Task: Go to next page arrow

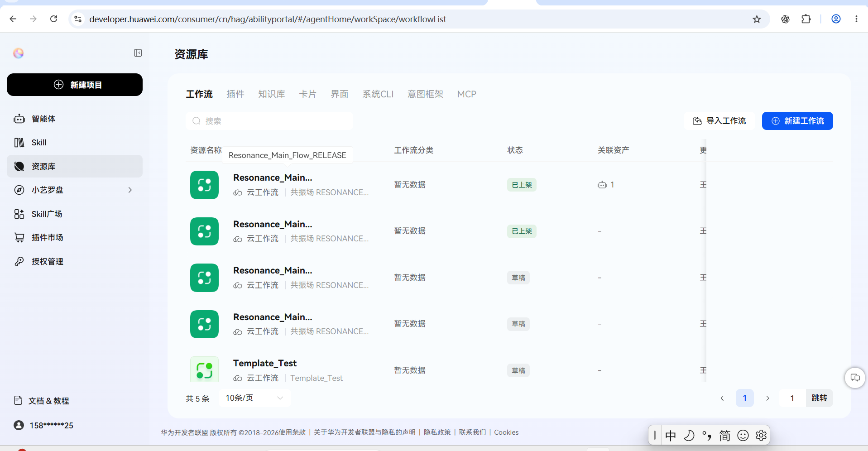Action: (x=767, y=398)
